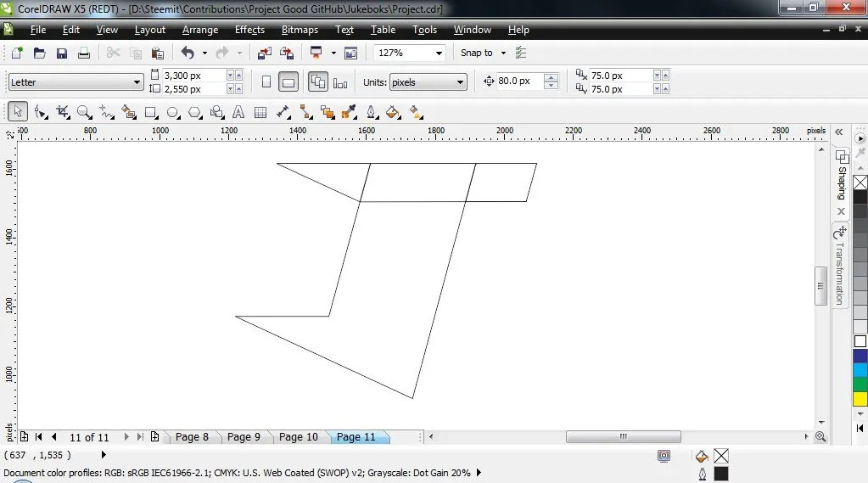The image size is (868, 483).
Task: Click the Import icon
Action: coord(265,53)
